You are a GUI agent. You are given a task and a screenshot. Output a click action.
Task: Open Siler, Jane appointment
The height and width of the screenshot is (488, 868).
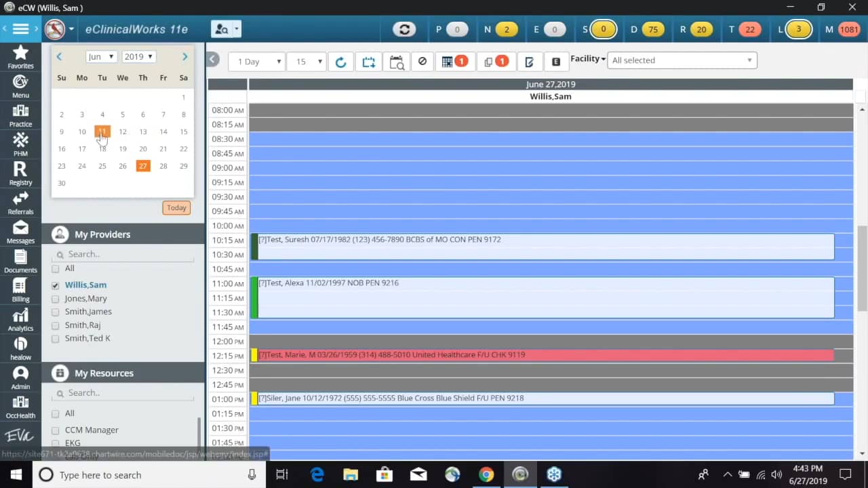542,399
